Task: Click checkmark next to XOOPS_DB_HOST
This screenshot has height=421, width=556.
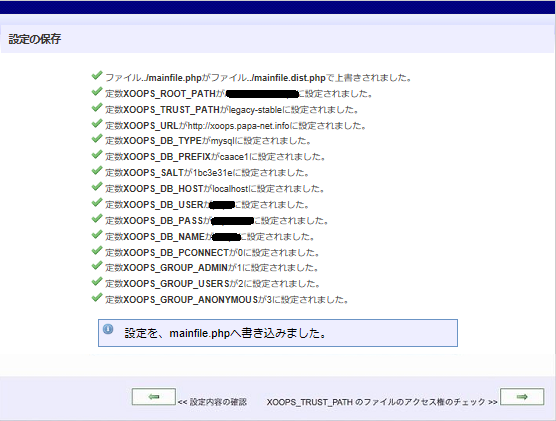Action: click(x=97, y=187)
